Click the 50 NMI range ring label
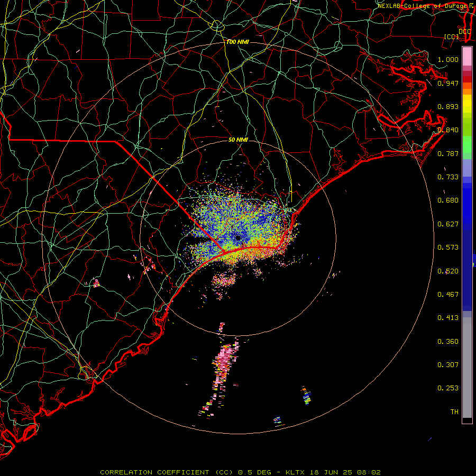Image resolution: width=476 pixels, height=476 pixels. pyautogui.click(x=238, y=140)
